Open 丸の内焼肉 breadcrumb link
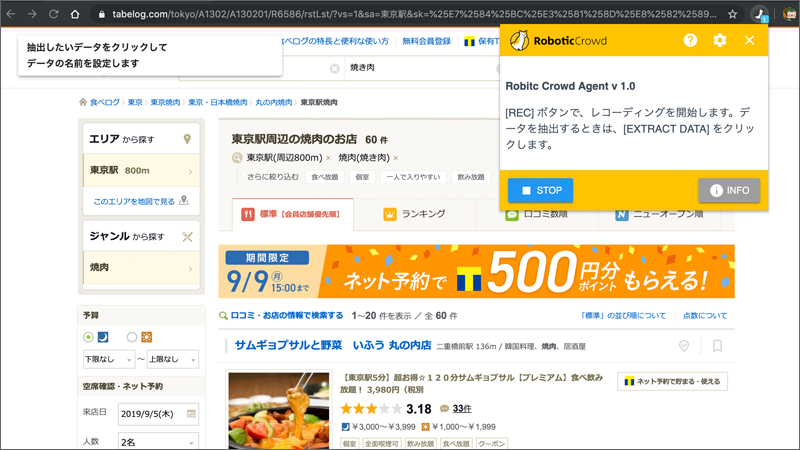Image resolution: width=800 pixels, height=450 pixels. point(273,103)
